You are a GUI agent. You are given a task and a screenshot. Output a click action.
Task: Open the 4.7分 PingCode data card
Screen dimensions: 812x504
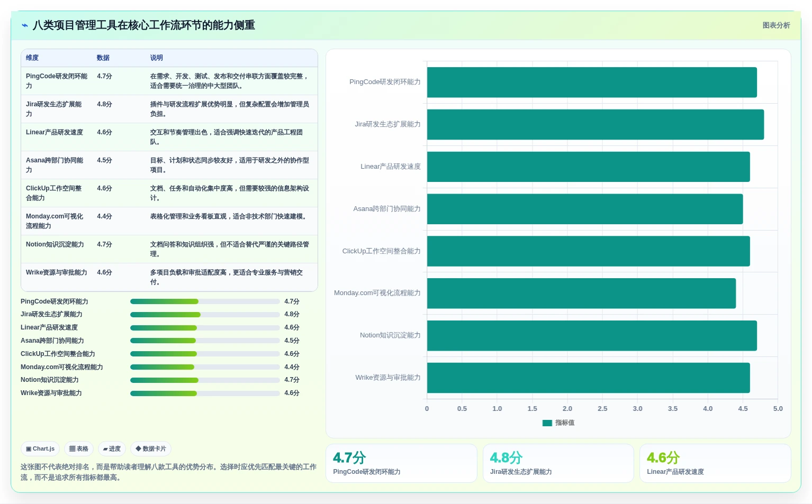tap(401, 463)
